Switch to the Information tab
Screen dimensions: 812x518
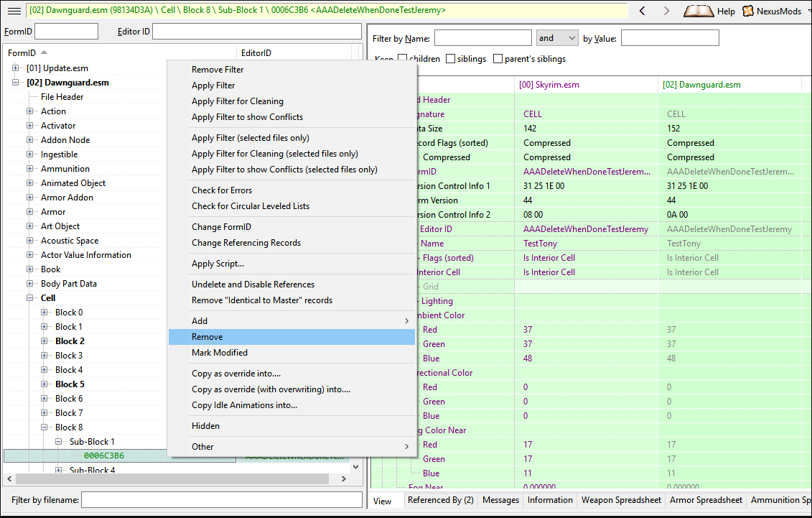coord(550,500)
